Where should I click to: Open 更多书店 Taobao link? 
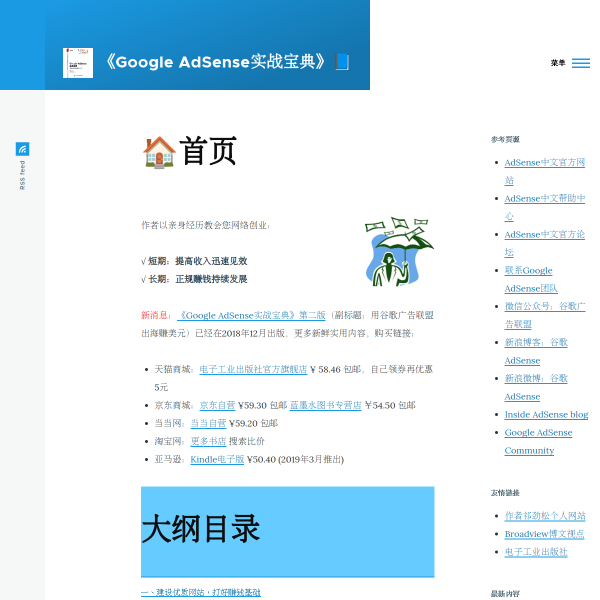tap(208, 441)
